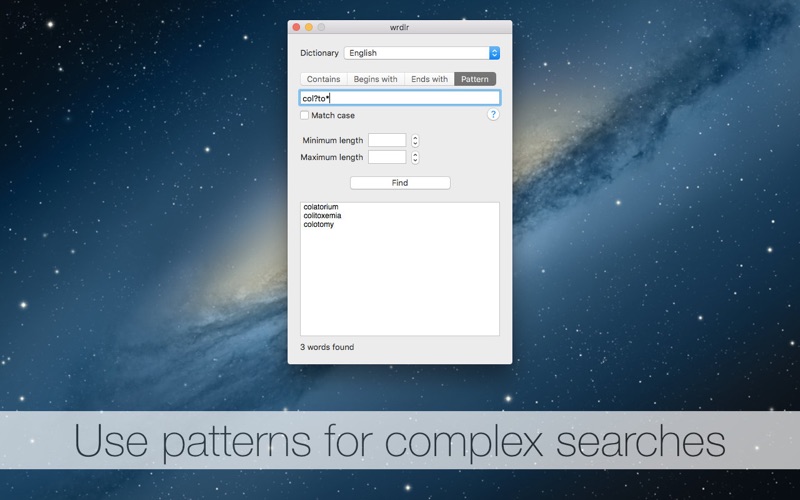The width and height of the screenshot is (800, 500).
Task: Click the Minimum length stepper
Action: coord(415,140)
